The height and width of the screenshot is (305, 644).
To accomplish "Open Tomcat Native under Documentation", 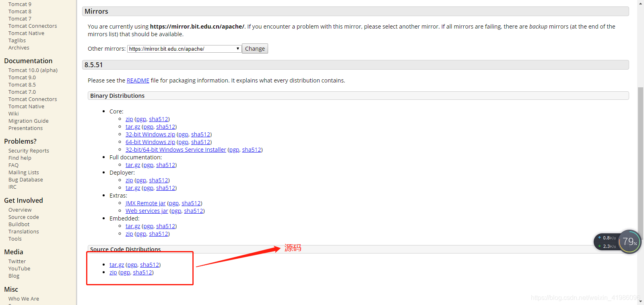I will point(26,107).
